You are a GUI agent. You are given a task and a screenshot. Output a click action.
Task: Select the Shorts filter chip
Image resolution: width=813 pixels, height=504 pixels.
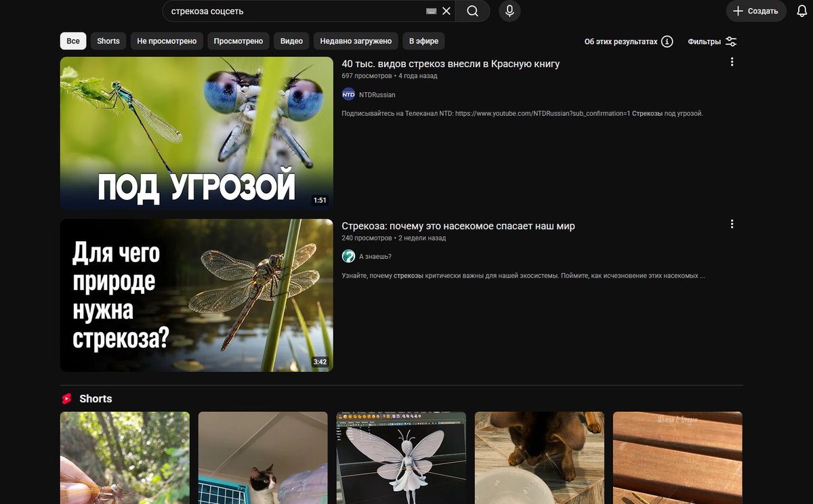tap(108, 41)
